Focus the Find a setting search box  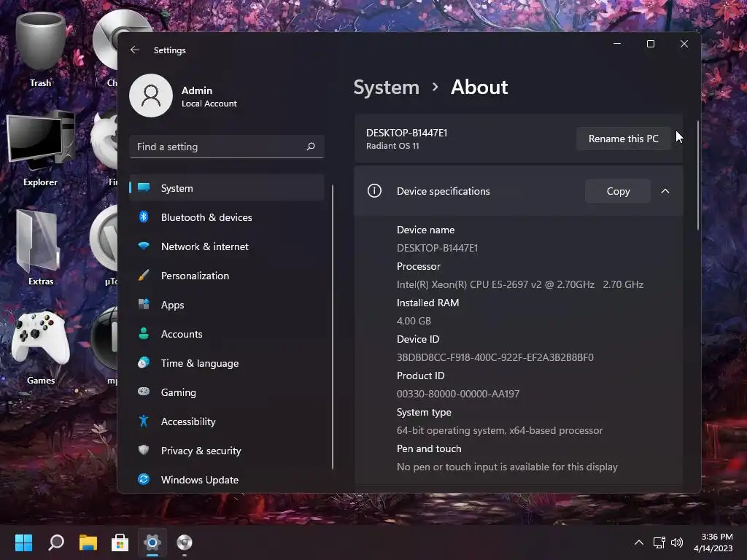pos(227,147)
